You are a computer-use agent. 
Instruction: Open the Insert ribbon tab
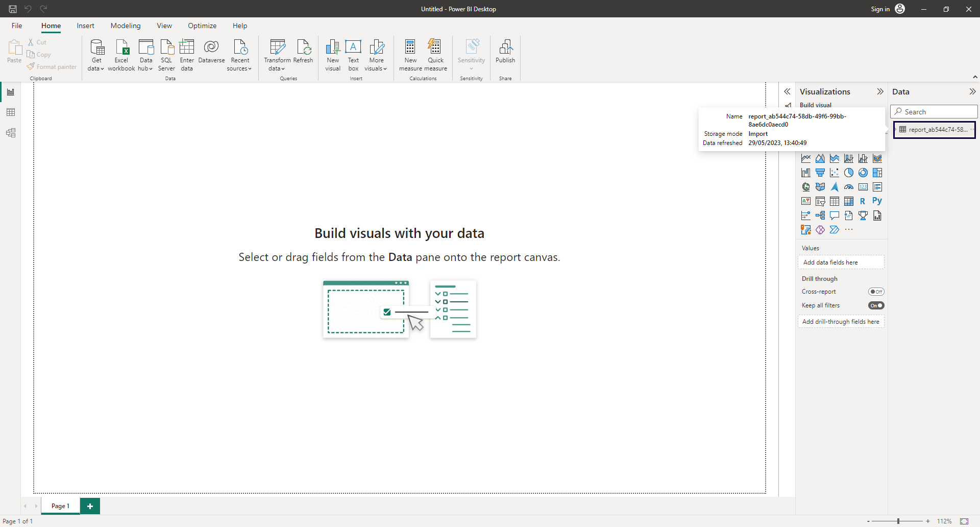(x=85, y=26)
